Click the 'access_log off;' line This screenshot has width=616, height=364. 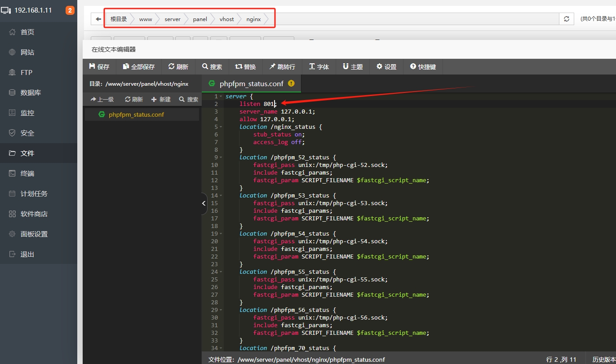tap(279, 142)
